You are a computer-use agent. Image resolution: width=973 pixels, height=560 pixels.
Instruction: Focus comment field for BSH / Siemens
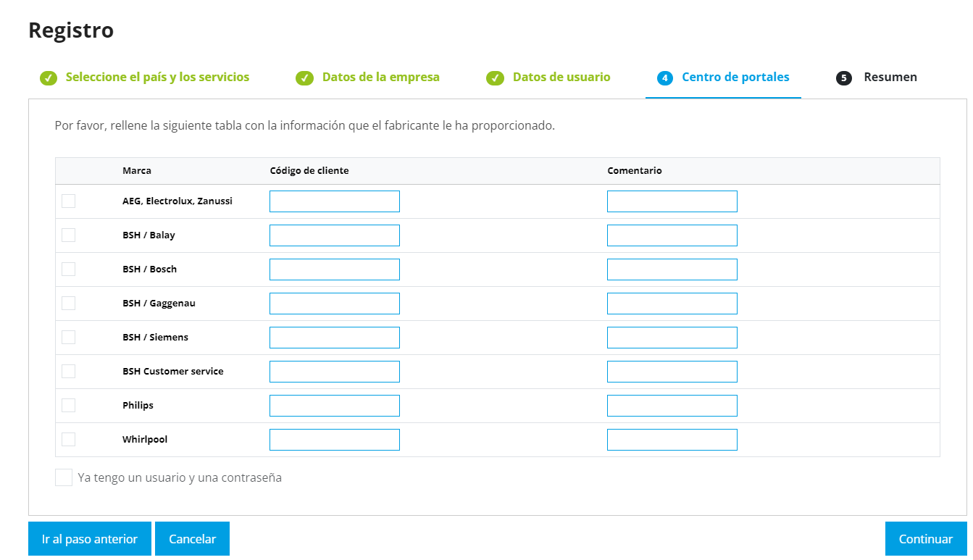[672, 338]
